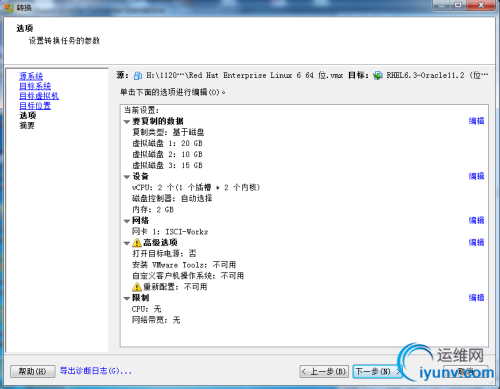This screenshot has height=389, width=500.
Task: Close the 转换 window
Action: (x=481, y=5)
